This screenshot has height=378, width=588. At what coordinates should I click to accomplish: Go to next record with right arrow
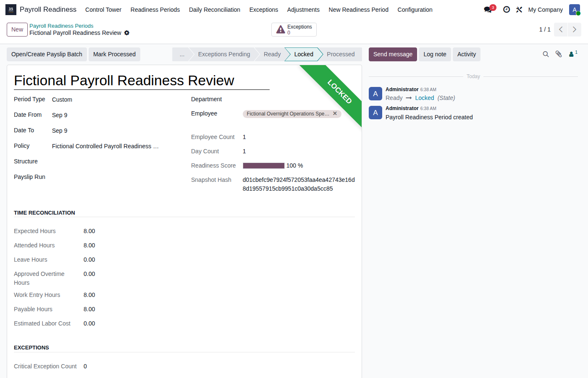[x=575, y=29]
